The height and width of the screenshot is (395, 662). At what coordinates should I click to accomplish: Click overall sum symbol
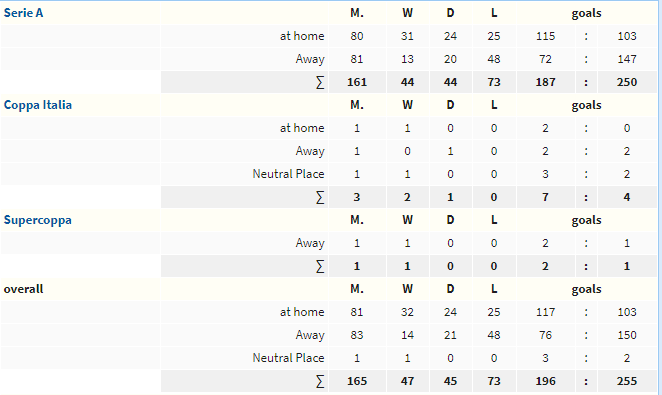pos(320,381)
